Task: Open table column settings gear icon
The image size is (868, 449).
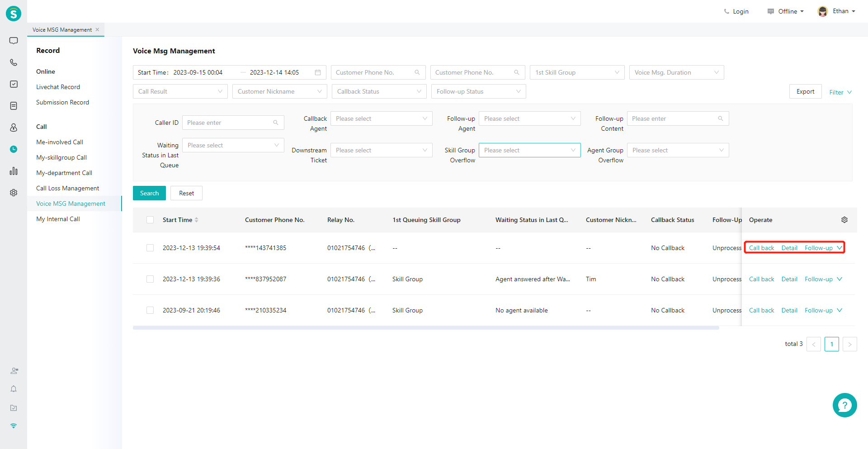Action: (x=844, y=220)
